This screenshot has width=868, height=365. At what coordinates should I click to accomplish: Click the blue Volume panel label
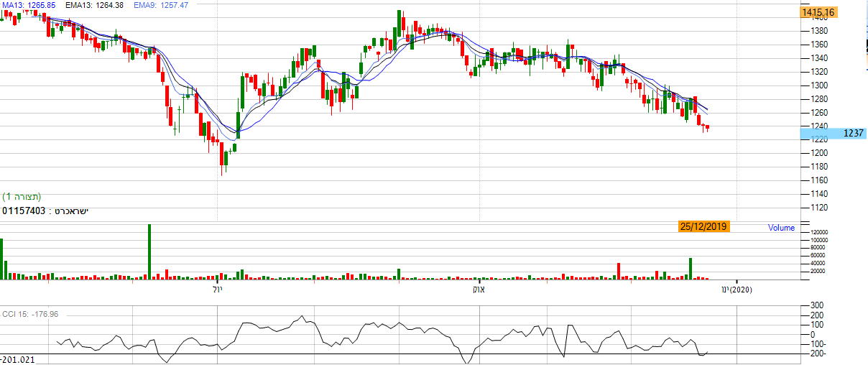781,228
